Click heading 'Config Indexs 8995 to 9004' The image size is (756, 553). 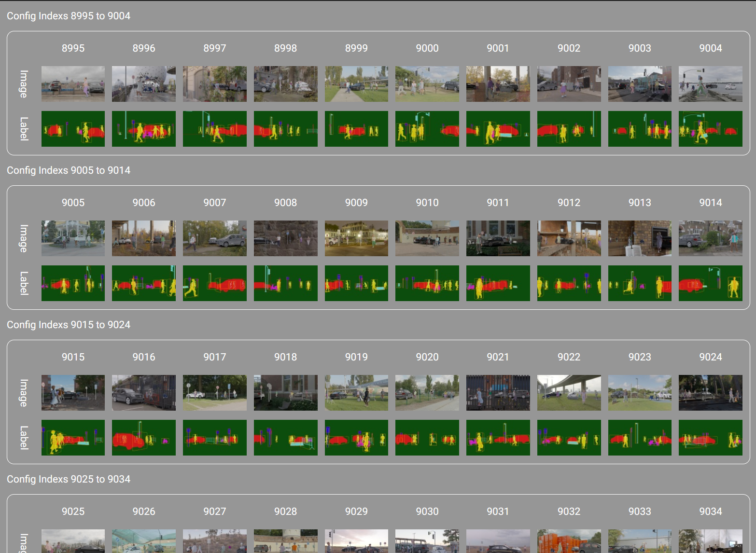point(69,16)
